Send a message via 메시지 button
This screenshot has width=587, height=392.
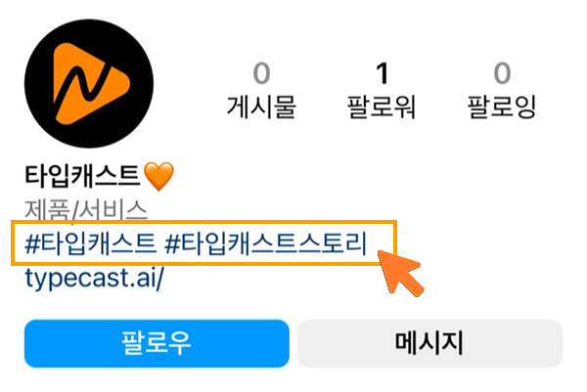(429, 343)
